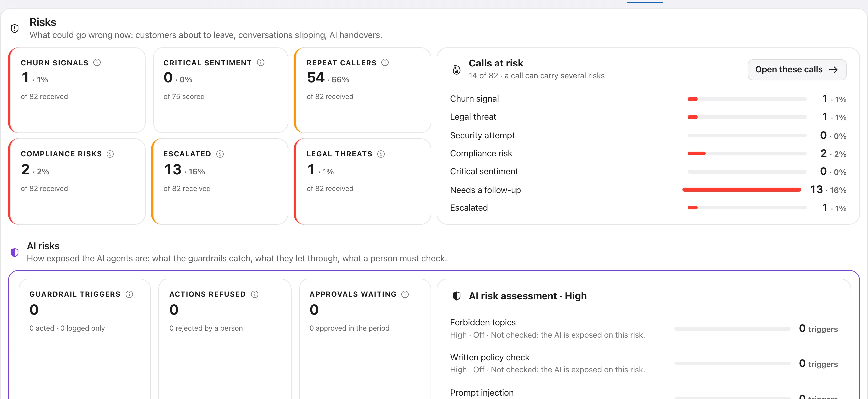Click the Escalated row in Calls at risk
This screenshot has height=399, width=868.
tap(648, 208)
